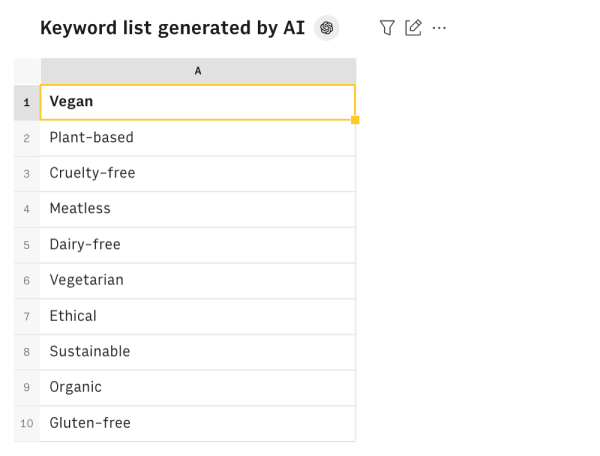
Task: Click row header number 5
Action: tap(26, 245)
